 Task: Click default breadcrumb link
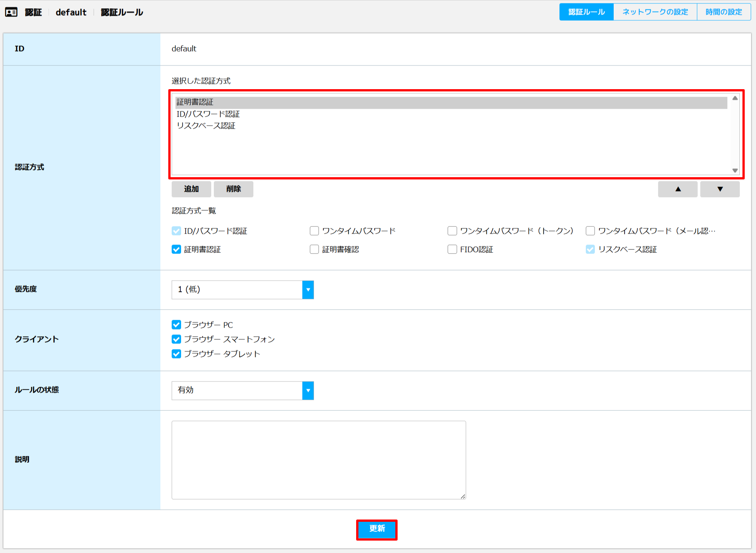click(x=71, y=12)
